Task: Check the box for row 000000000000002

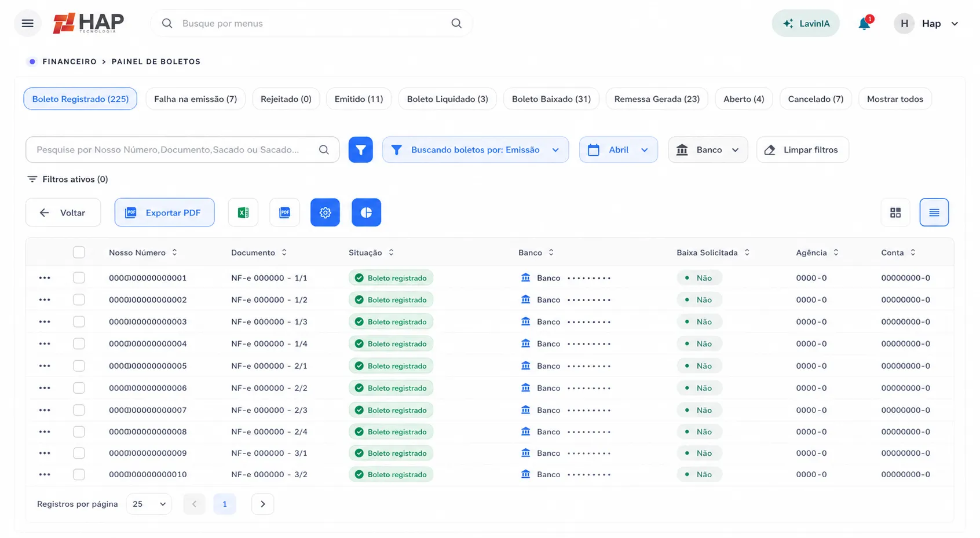Action: (x=79, y=300)
